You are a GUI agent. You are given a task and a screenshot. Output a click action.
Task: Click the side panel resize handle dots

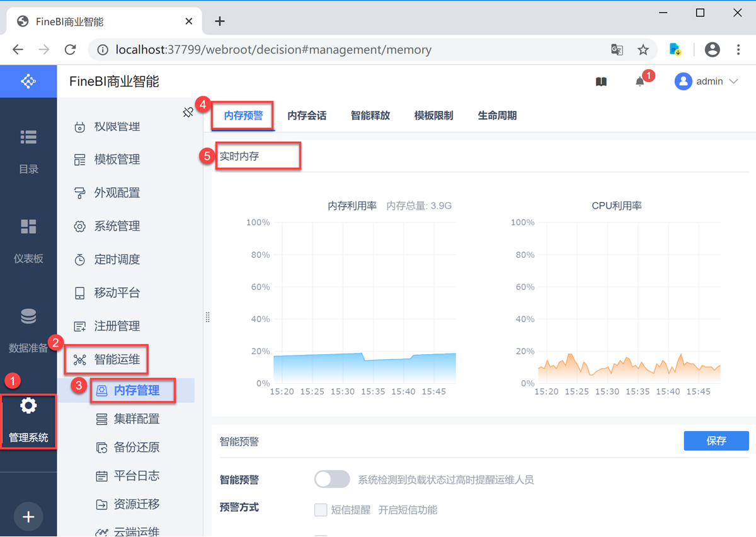coord(207,317)
